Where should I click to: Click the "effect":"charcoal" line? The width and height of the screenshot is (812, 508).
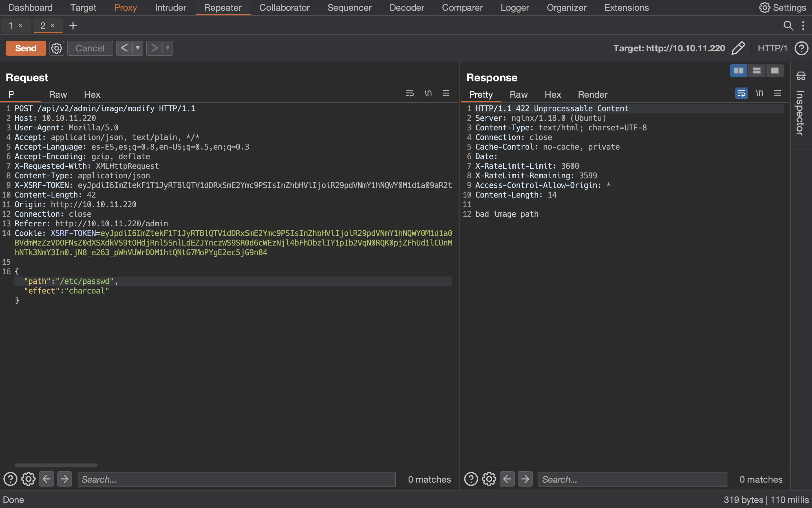pos(67,291)
